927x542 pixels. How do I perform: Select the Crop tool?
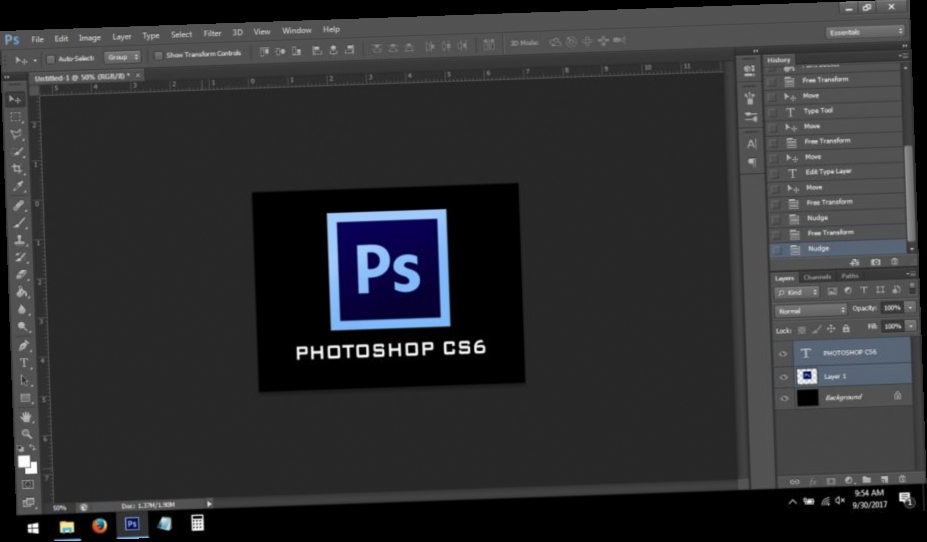(18, 169)
